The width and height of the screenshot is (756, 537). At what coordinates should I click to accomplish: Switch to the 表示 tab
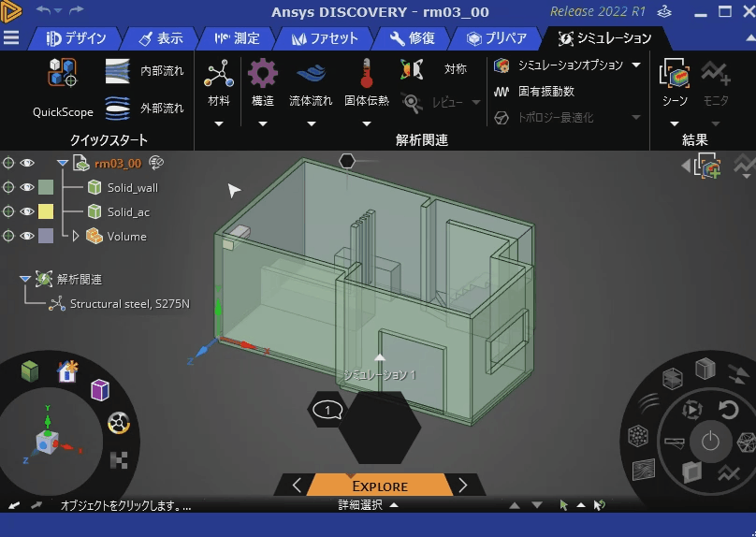[161, 38]
